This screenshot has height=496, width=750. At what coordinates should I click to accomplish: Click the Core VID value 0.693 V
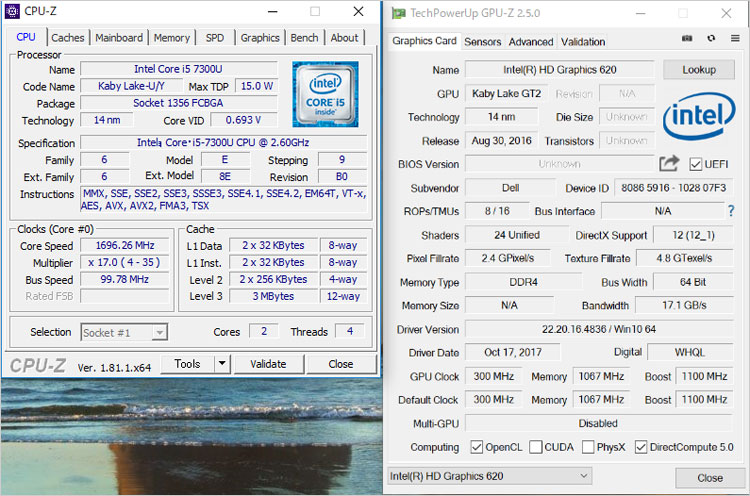pos(243,120)
